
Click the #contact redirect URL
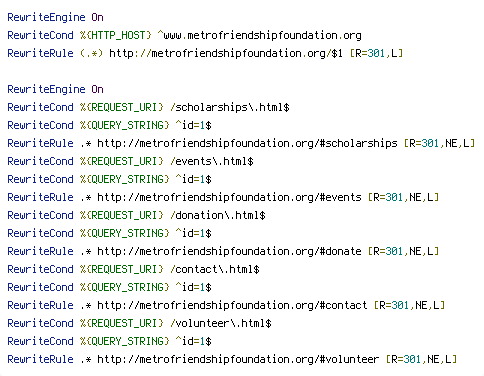pos(232,305)
